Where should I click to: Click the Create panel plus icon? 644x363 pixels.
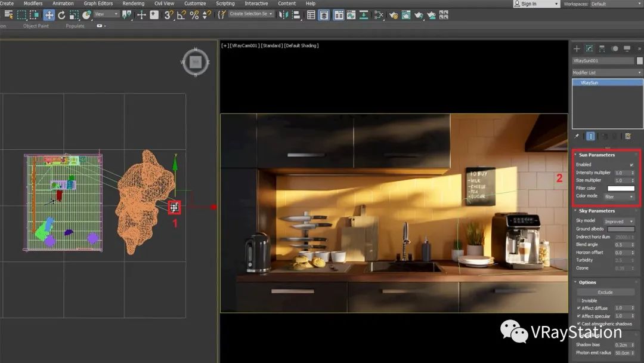(x=577, y=48)
